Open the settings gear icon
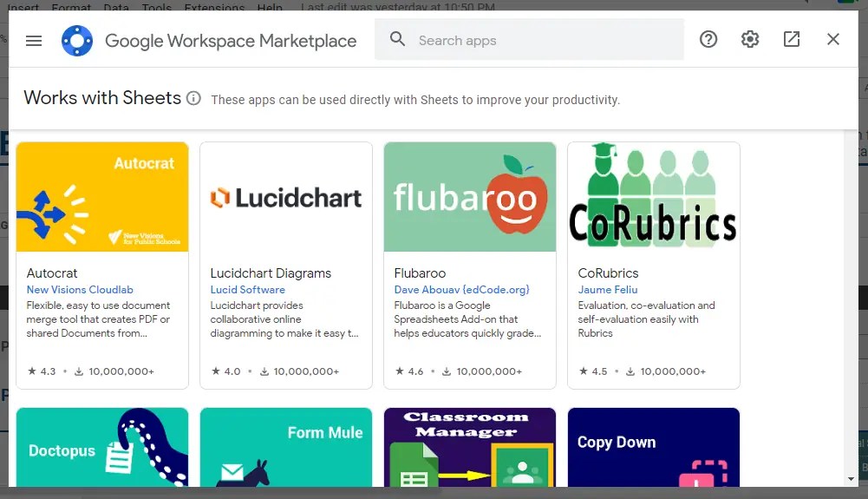Viewport: 868px width, 499px height. point(750,39)
